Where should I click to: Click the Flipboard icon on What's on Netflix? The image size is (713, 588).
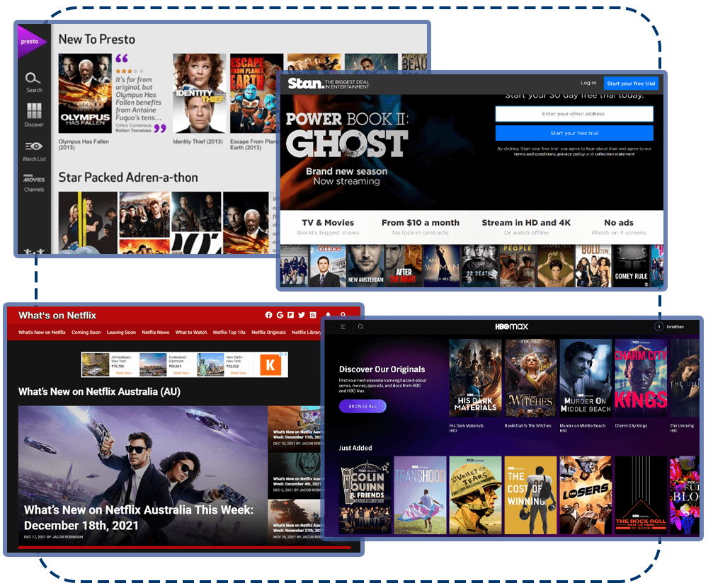(x=290, y=315)
